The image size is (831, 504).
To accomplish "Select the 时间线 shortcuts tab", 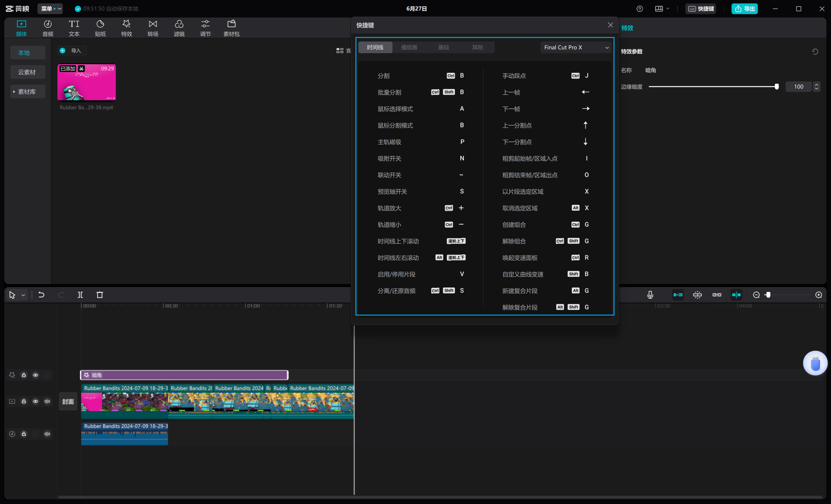I will 375,47.
